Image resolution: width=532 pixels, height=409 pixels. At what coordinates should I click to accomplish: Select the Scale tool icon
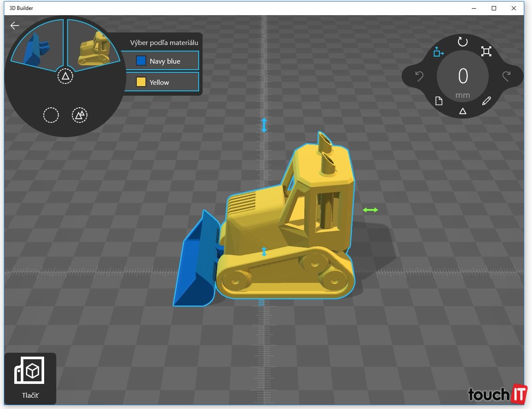pos(487,52)
